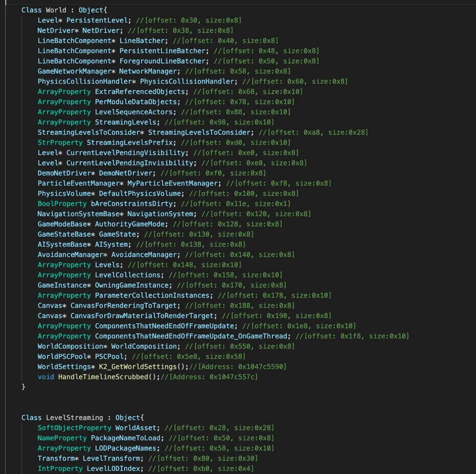Screen dimensions: 476x474
Task: Click 'StreamingLevels;' ArrayProperty at offset 0x98
Action: tap(127, 122)
